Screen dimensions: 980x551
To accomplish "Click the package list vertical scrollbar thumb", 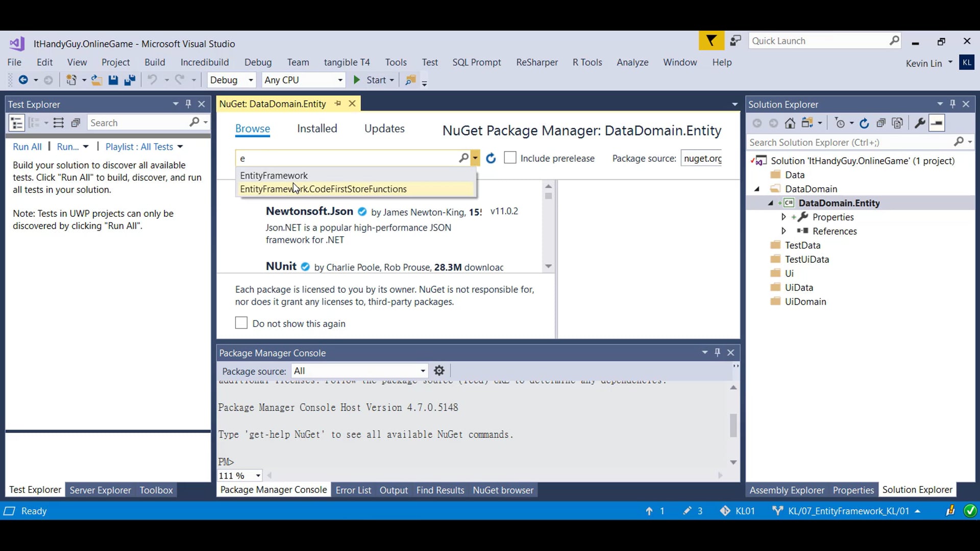I will click(x=548, y=196).
